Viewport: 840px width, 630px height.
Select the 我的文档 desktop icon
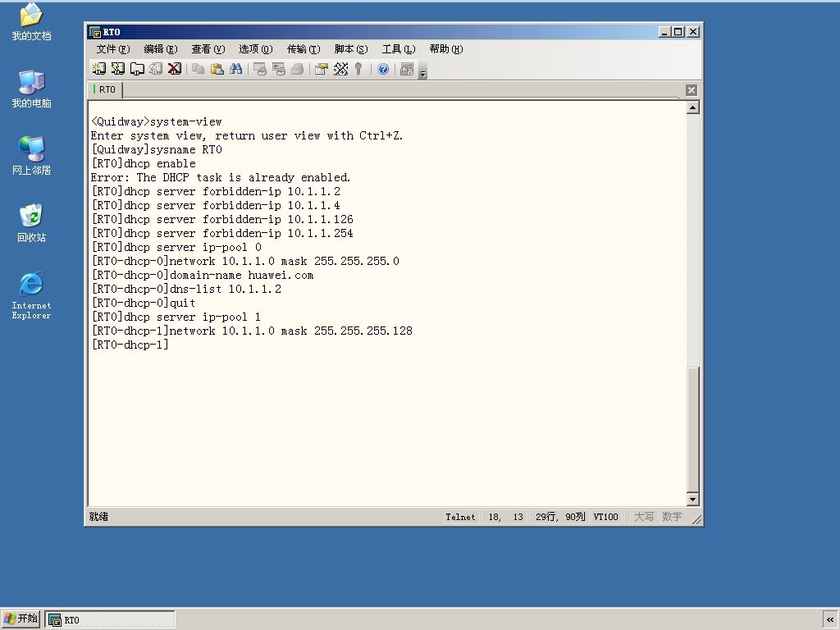[x=31, y=21]
